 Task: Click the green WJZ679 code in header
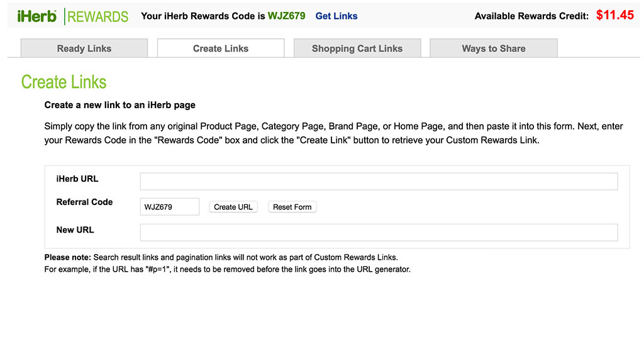point(286,16)
